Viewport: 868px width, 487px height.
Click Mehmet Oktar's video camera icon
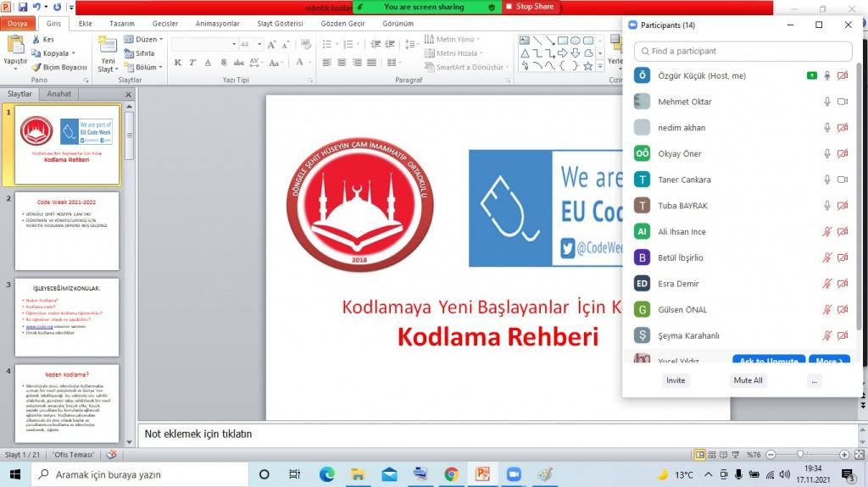tap(843, 102)
